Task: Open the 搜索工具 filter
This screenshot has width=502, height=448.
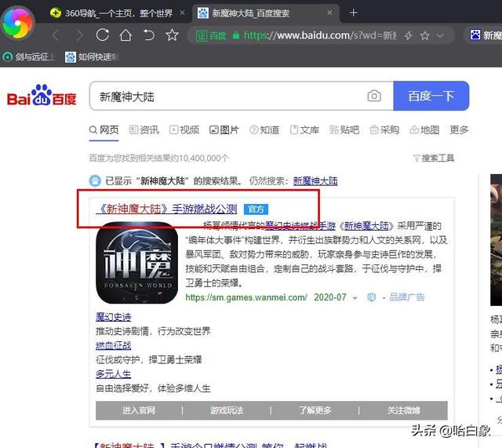Action: point(434,158)
